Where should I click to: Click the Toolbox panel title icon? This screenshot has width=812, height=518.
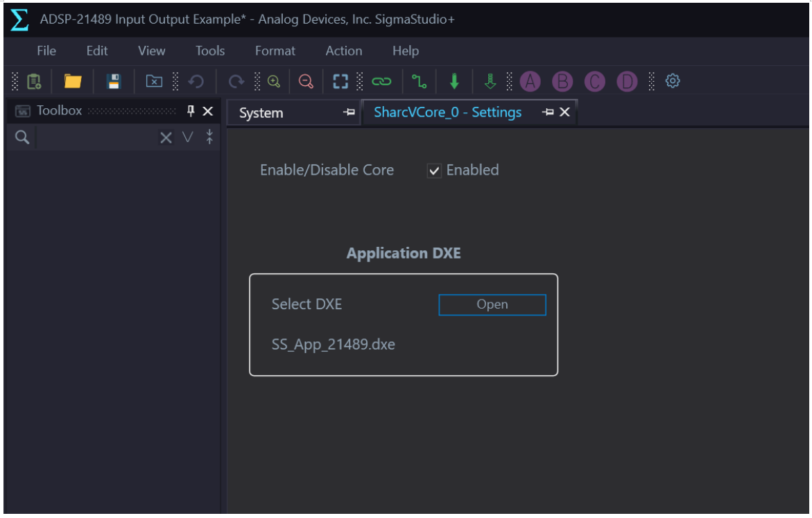22,111
